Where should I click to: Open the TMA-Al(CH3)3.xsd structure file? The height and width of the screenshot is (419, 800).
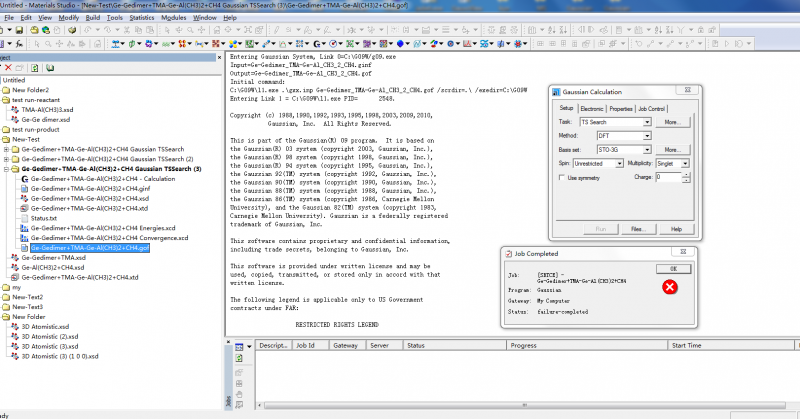(47, 109)
